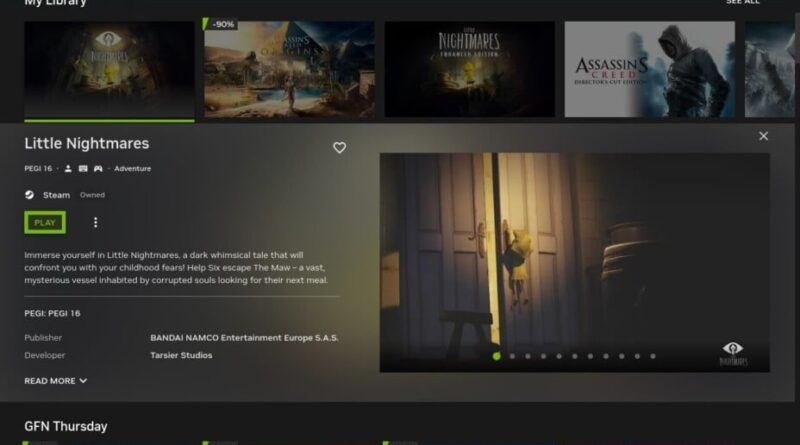
Task: Click the gamepad support icon
Action: [x=98, y=168]
